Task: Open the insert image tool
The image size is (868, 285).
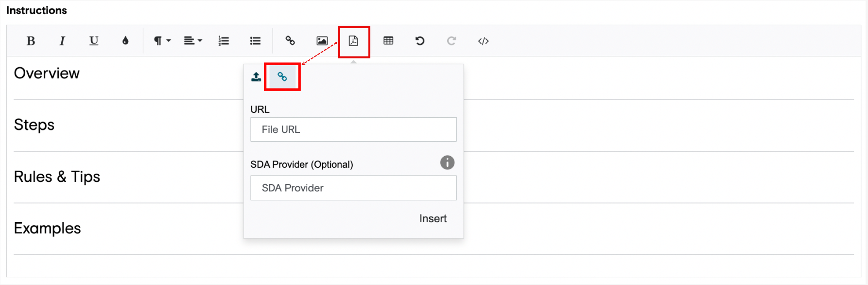Action: point(322,41)
